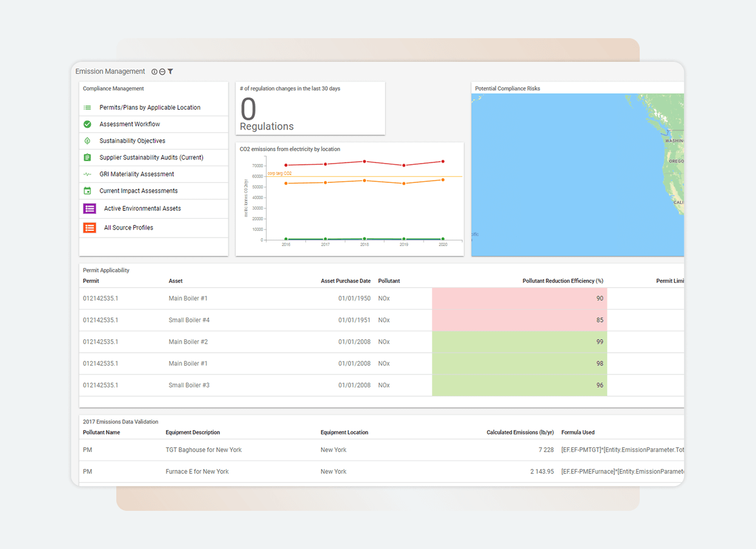Open Current Impact Assessments calendar icon
The width and height of the screenshot is (756, 549).
(89, 190)
